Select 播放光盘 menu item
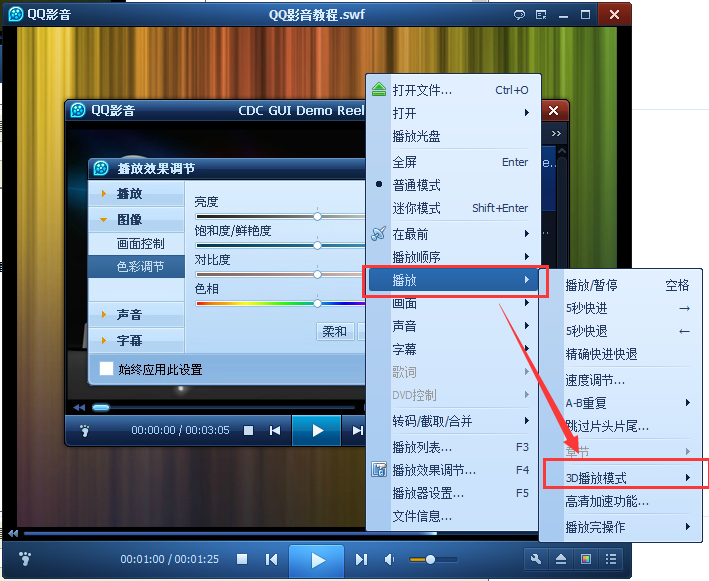This screenshot has height=581, width=709. click(416, 136)
